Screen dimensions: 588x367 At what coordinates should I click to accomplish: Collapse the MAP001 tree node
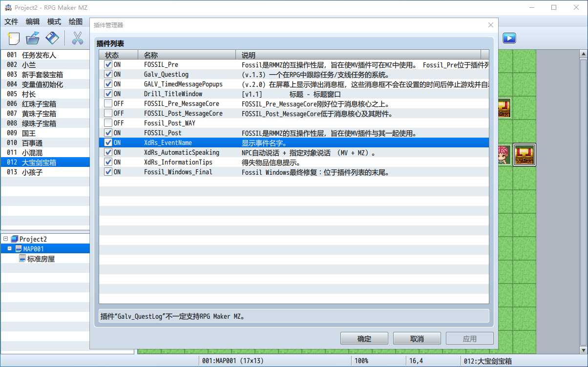pyautogui.click(x=9, y=249)
